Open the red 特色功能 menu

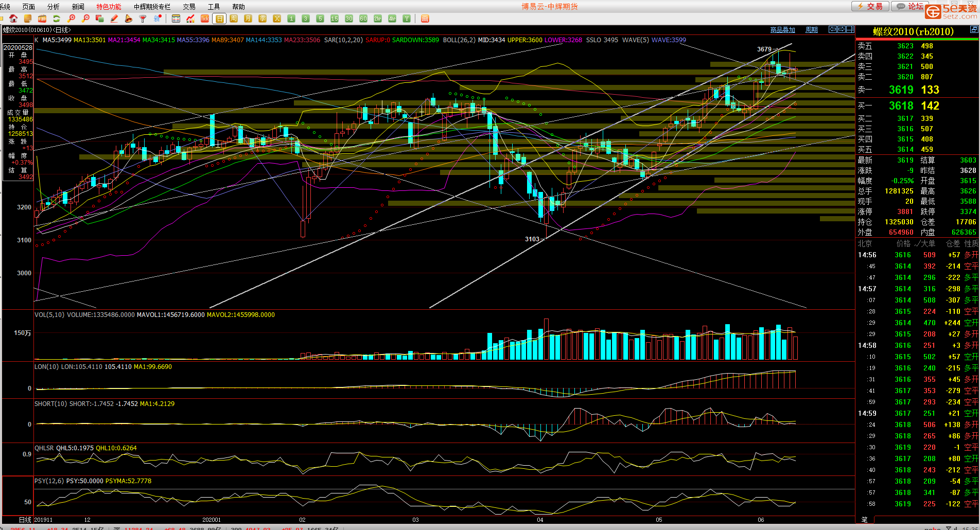coord(109,7)
